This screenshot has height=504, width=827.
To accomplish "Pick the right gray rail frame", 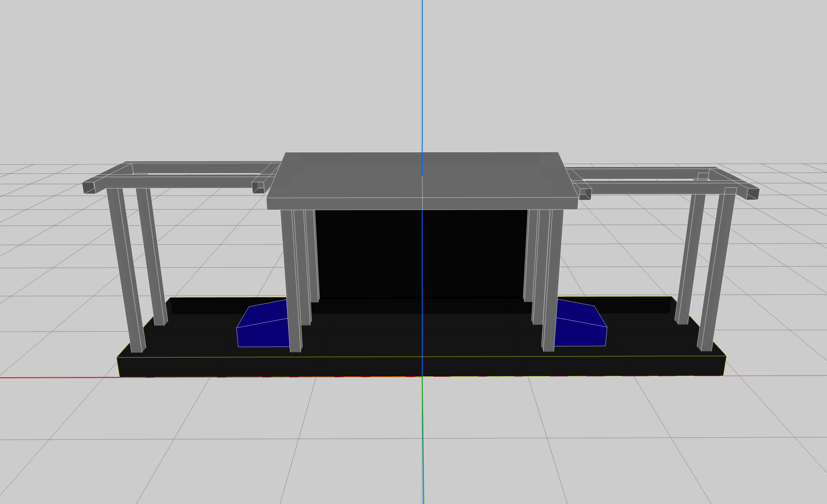I will [662, 183].
